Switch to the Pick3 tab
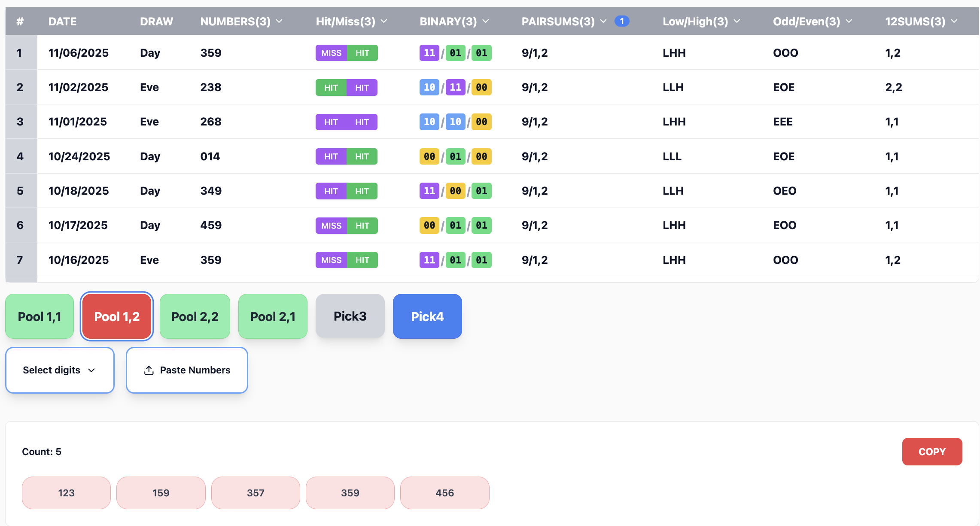Image resolution: width=980 pixels, height=526 pixels. pyautogui.click(x=350, y=316)
